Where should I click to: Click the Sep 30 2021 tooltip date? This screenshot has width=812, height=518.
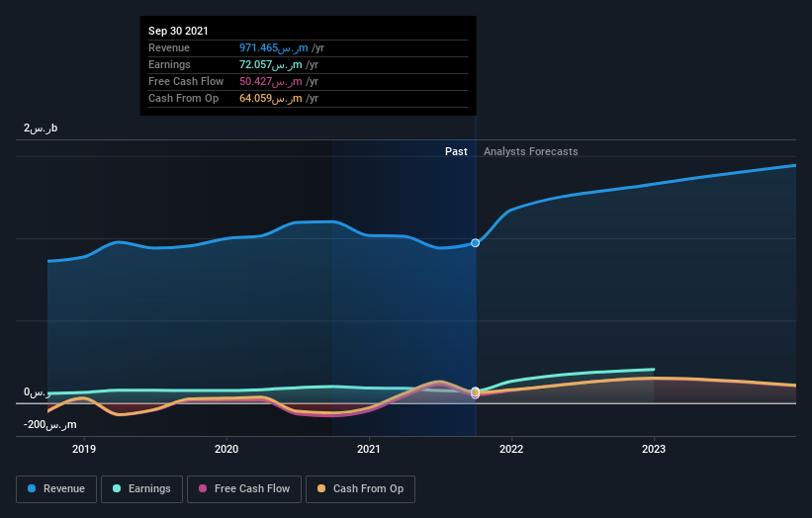[178, 31]
